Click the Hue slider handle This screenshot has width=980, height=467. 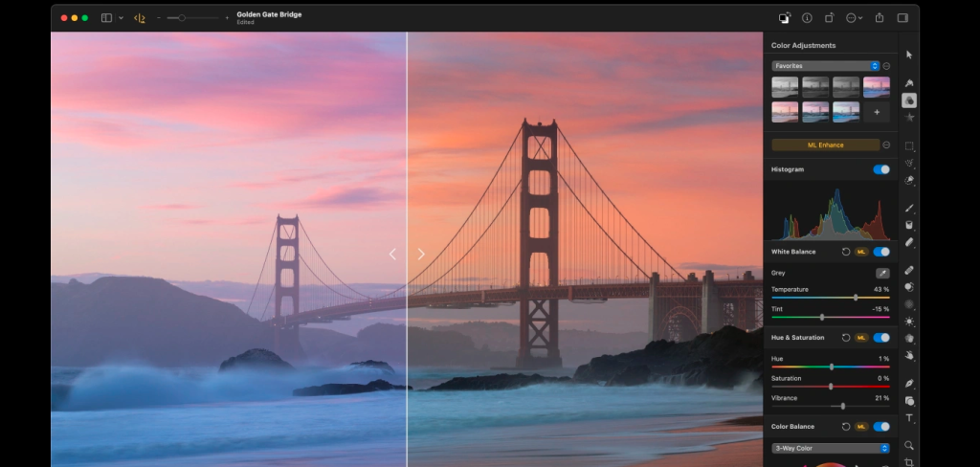[832, 367]
